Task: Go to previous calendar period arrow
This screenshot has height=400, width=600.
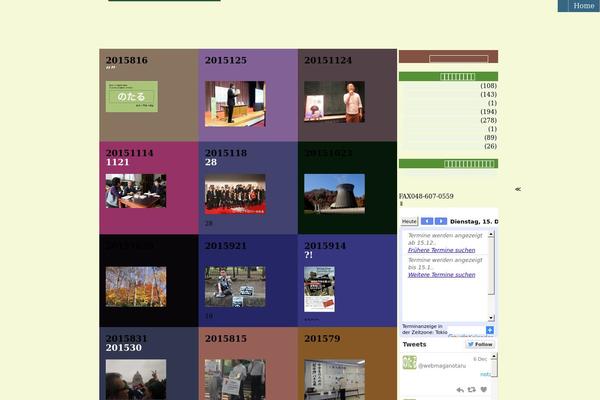Action: click(427, 221)
